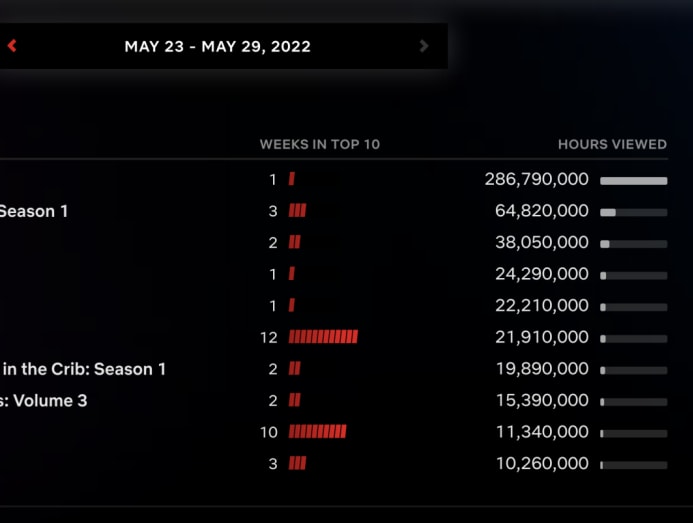Click the 22,210,000 hours value

click(542, 305)
